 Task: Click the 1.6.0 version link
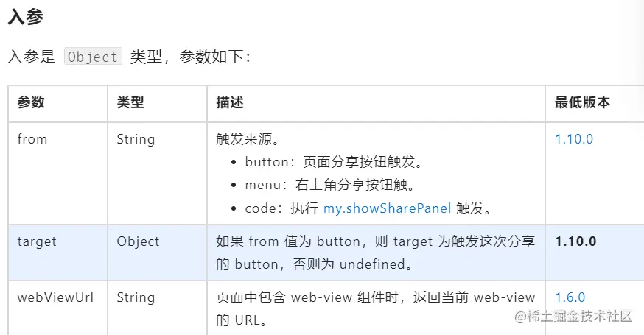[x=570, y=297]
